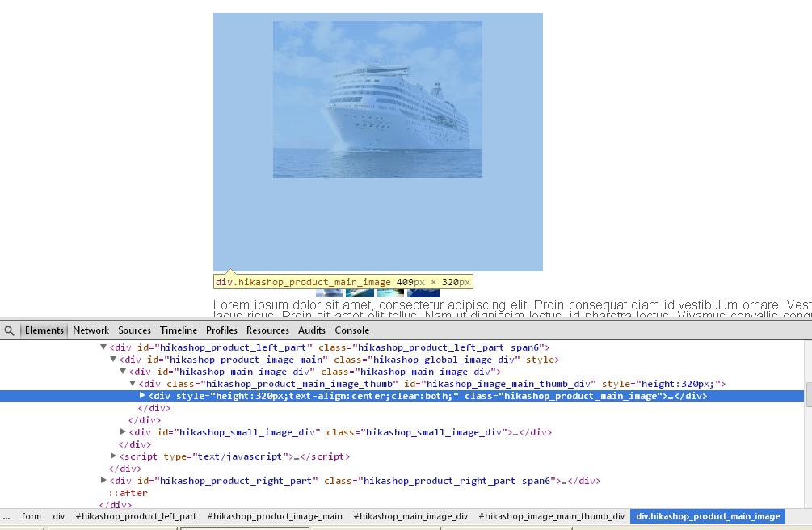
Task: Switch to the Timeline tab
Action: [x=178, y=330]
